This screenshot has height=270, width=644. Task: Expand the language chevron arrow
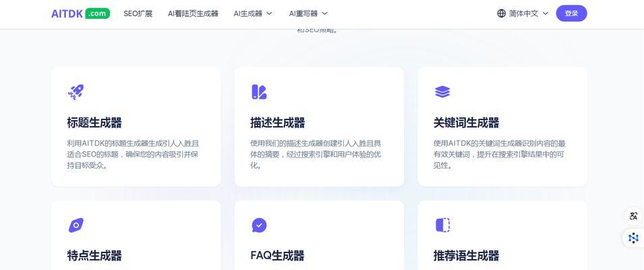point(546,13)
